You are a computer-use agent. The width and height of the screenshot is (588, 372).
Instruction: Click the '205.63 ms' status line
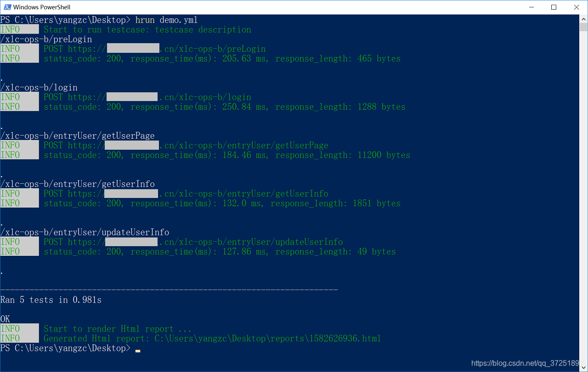222,58
